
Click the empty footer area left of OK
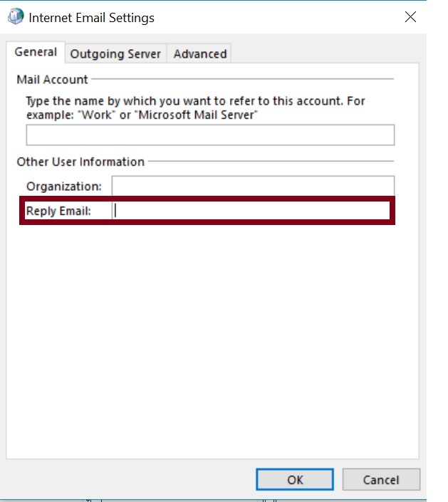pos(128,480)
